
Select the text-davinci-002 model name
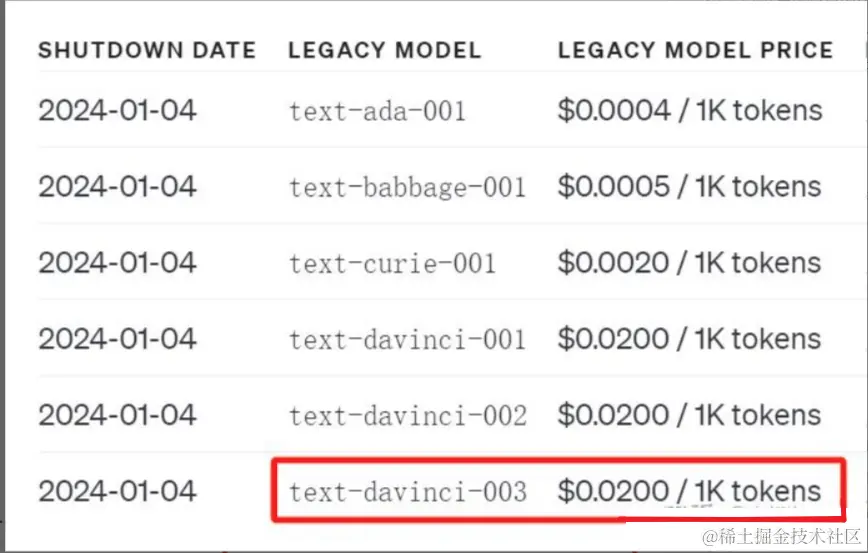coord(408,415)
